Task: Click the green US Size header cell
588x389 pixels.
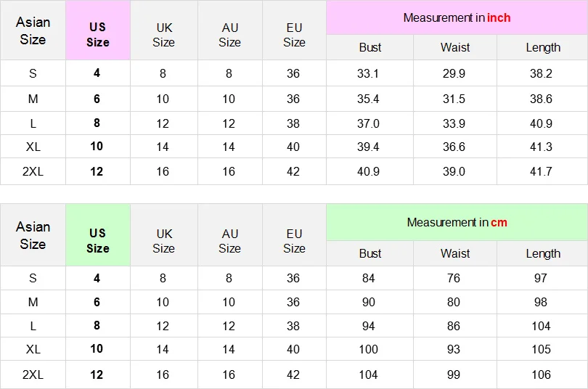Action: (98, 235)
